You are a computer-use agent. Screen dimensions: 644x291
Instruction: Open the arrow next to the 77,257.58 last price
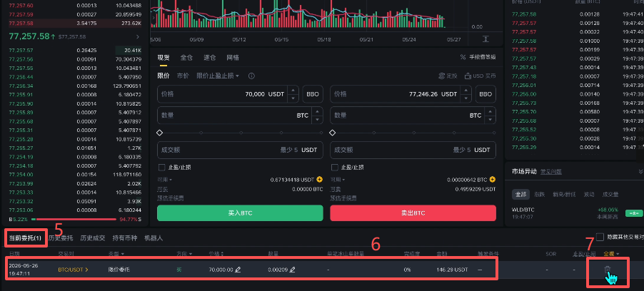click(x=138, y=37)
